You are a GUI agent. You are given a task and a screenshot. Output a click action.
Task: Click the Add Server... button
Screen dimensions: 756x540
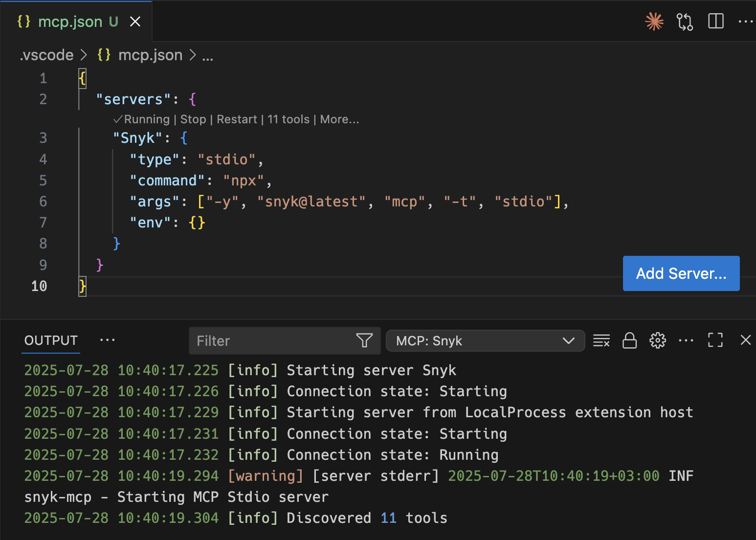click(681, 273)
